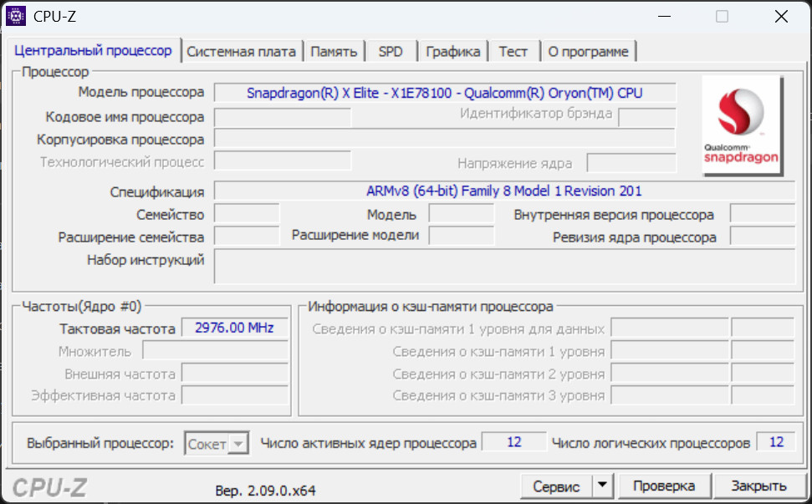This screenshot has height=504, width=812.
Task: Click the active cores count field showing 12
Action: 513,442
